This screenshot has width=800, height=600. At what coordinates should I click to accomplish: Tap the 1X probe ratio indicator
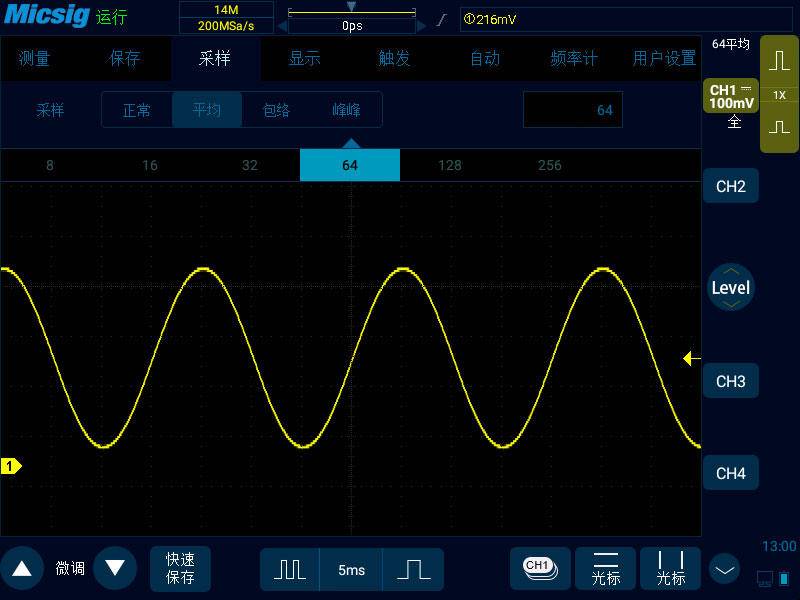779,95
